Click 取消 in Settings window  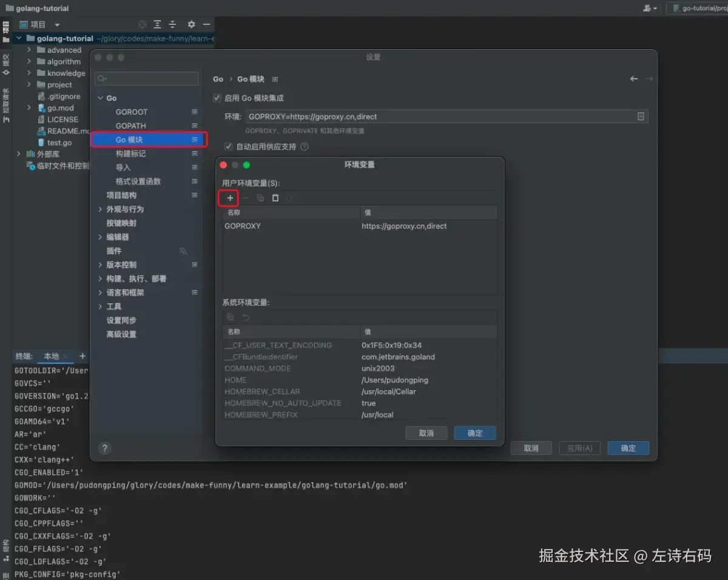click(x=531, y=448)
